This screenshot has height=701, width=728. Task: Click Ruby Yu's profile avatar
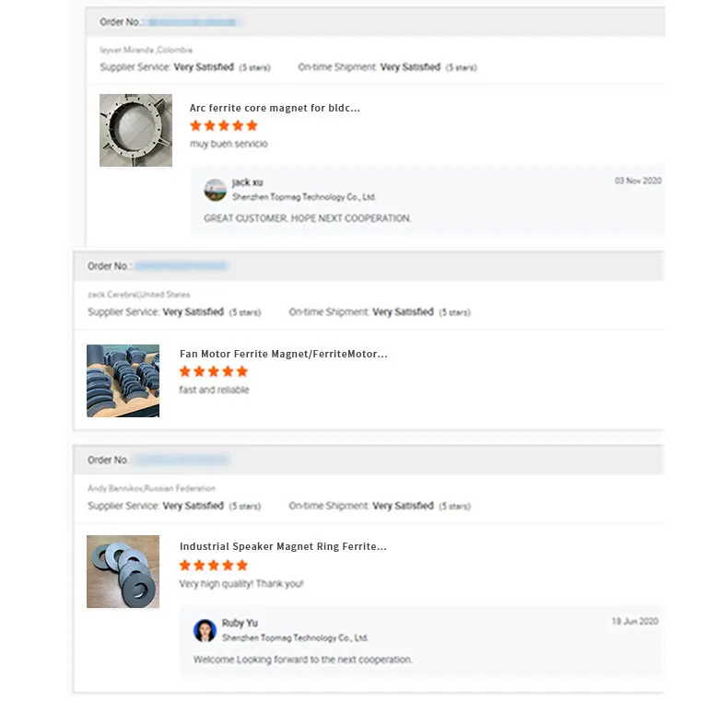point(205,630)
